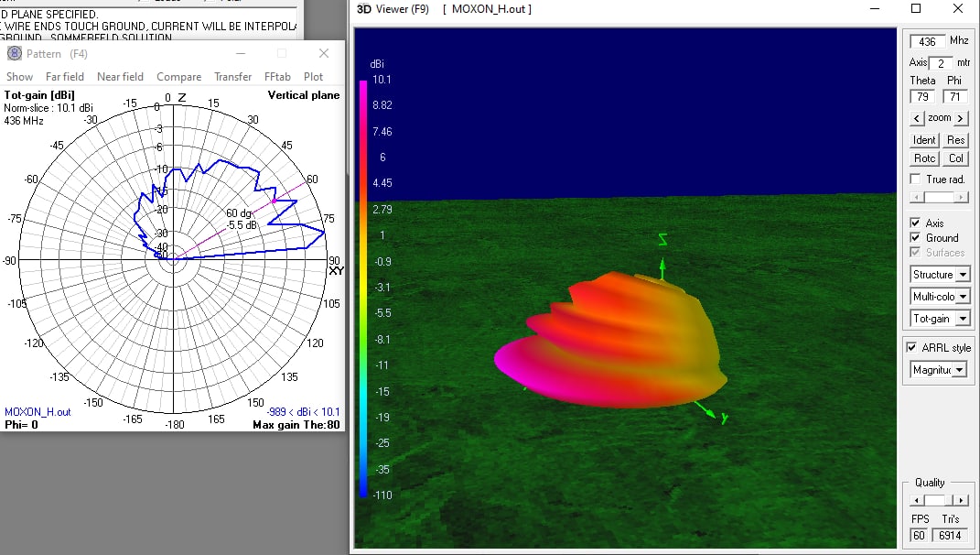
Task: Click the Ident button
Action: (924, 140)
